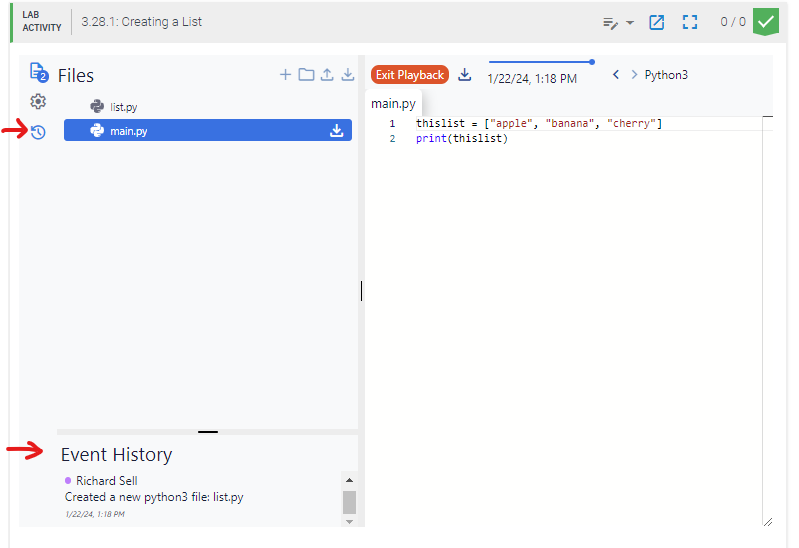
Task: Download main.py using its row icon
Action: click(337, 130)
